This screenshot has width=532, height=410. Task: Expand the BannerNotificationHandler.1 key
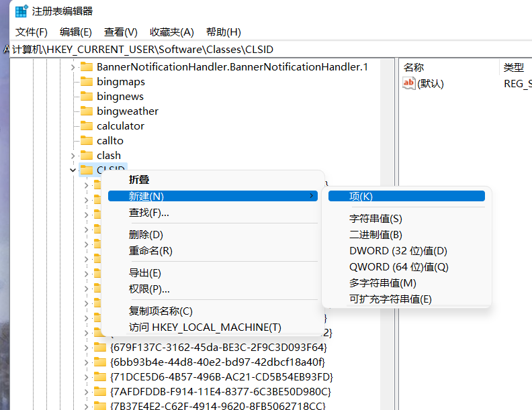pyautogui.click(x=73, y=67)
